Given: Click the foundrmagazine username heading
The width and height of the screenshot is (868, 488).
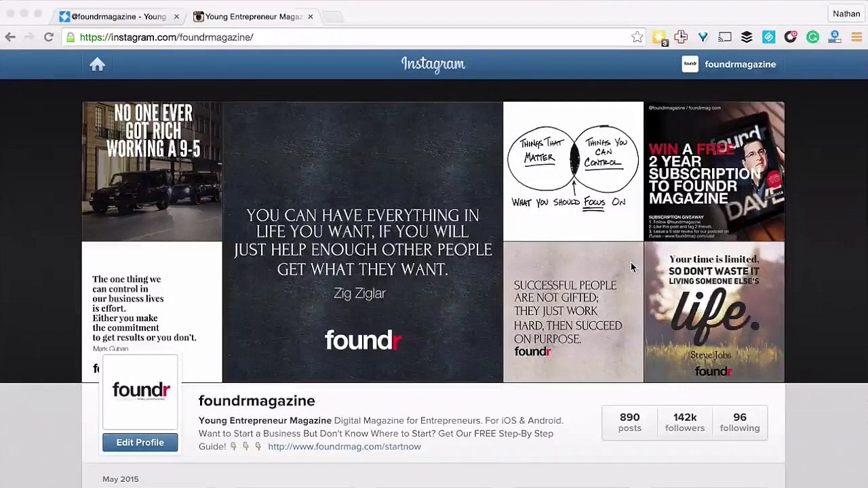Looking at the screenshot, I should (256, 401).
